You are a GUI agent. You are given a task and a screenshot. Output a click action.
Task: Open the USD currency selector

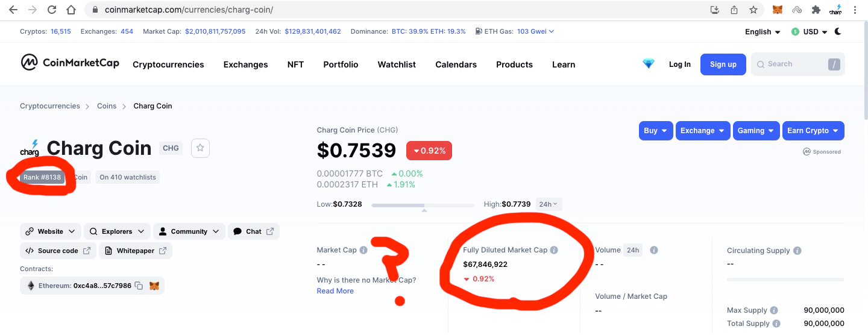click(x=810, y=32)
